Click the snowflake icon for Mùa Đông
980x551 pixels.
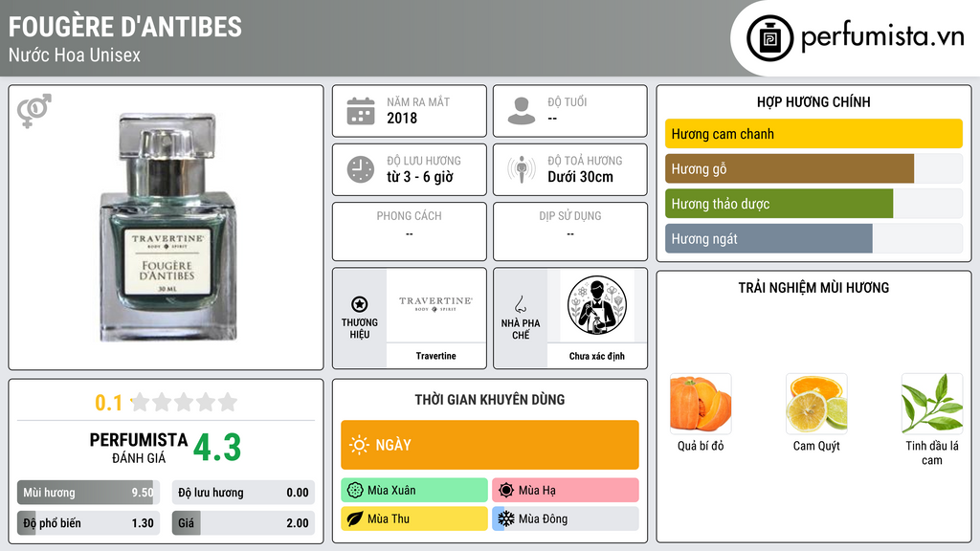pos(505,518)
